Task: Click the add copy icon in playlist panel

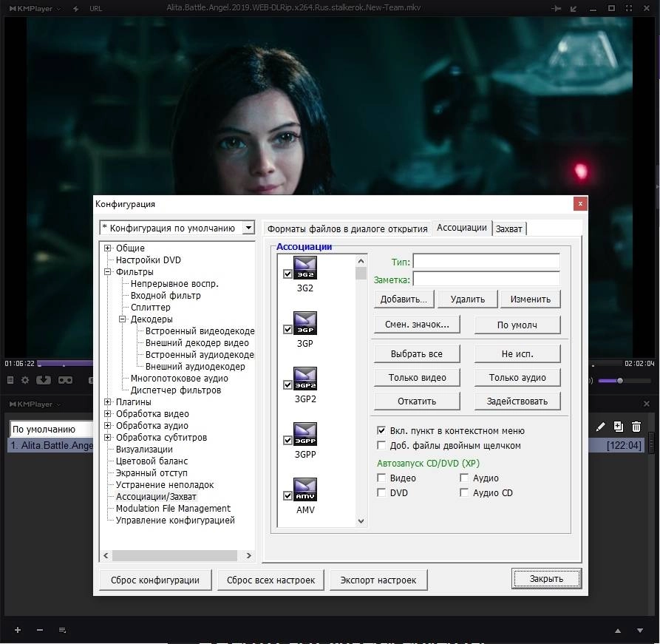Action: pyautogui.click(x=619, y=427)
